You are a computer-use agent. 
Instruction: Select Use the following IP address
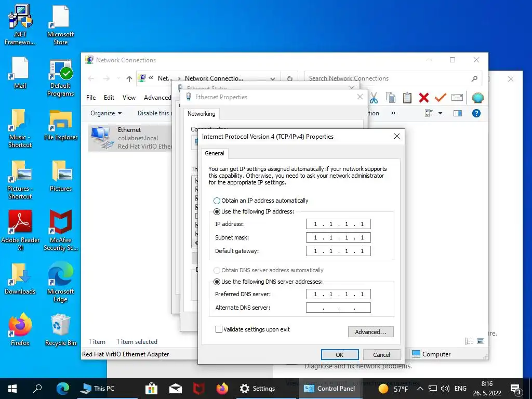(217, 212)
